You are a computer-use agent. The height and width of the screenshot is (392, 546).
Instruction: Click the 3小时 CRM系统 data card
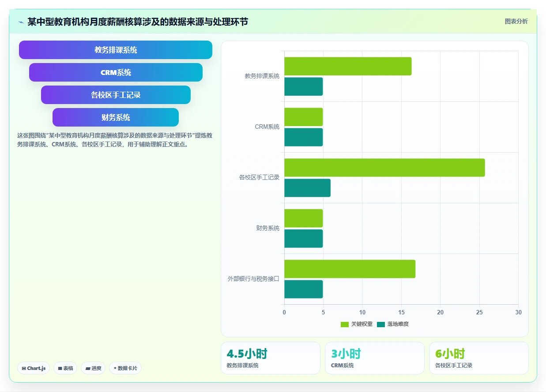(375, 358)
